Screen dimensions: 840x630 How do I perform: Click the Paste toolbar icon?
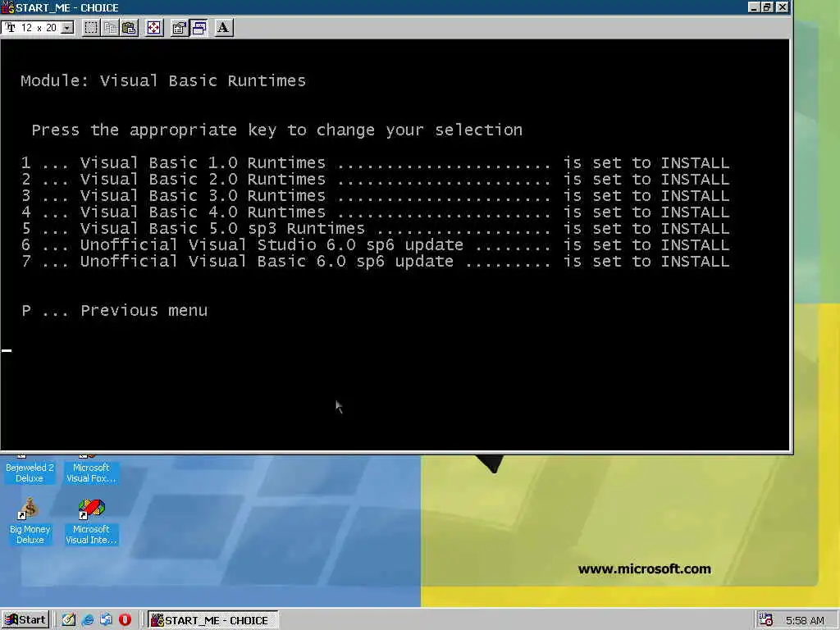point(129,28)
